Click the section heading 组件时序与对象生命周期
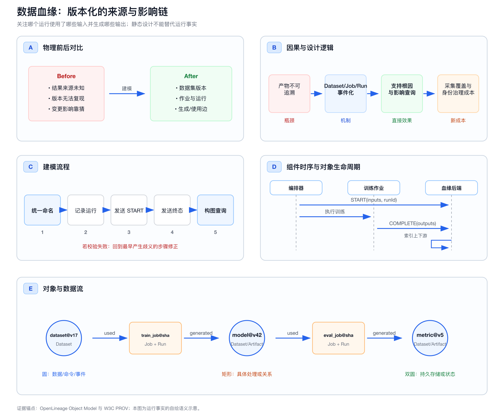Viewport: 504px width, 420px height. [323, 167]
